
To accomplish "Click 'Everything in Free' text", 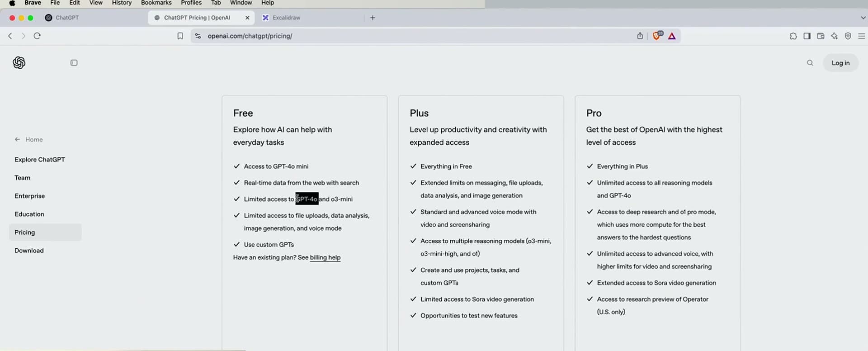I will (446, 166).
